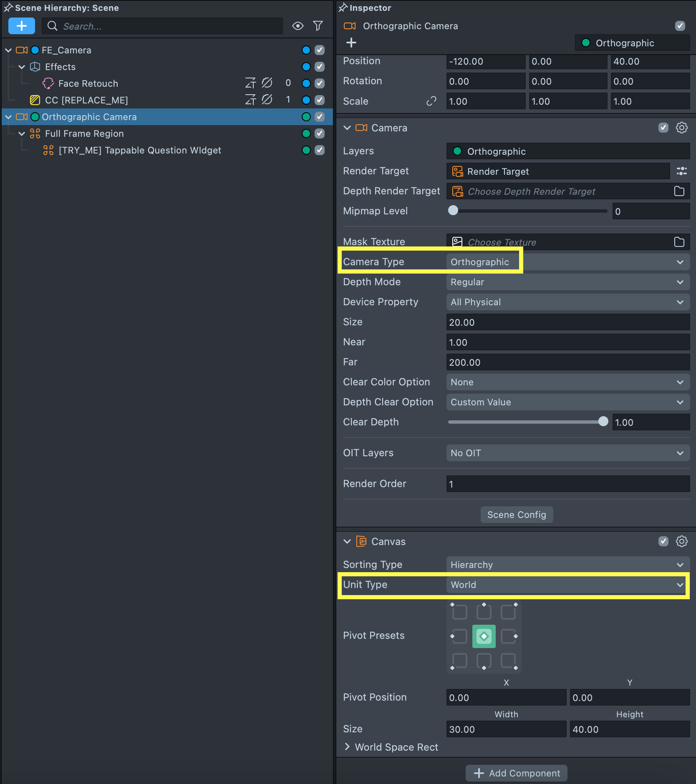Viewport: 696px width, 784px height.
Task: Click Render Target adjust settings icon
Action: pyautogui.click(x=681, y=171)
